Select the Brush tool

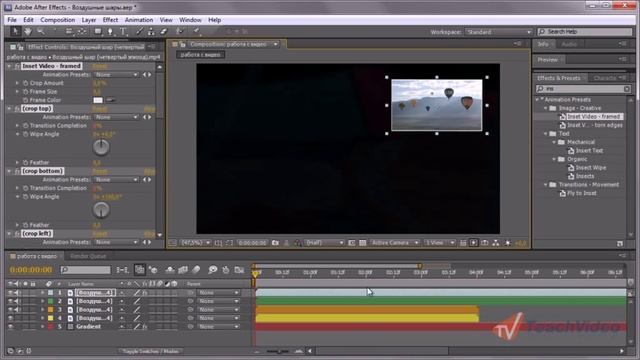pos(139,31)
